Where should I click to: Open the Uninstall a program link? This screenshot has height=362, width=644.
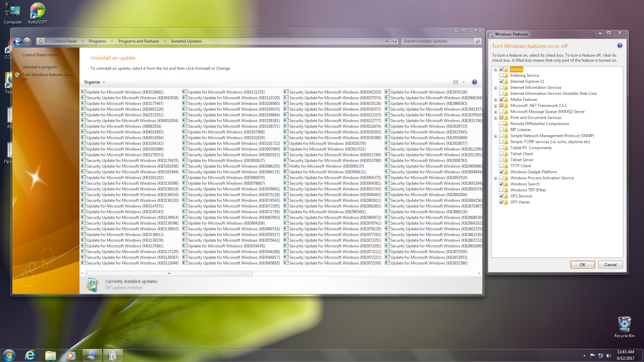click(40, 67)
